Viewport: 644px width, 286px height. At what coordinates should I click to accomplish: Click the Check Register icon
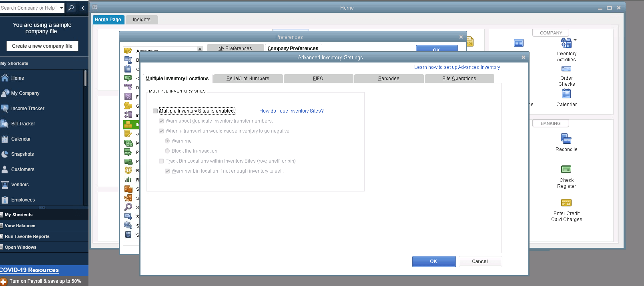click(x=566, y=169)
